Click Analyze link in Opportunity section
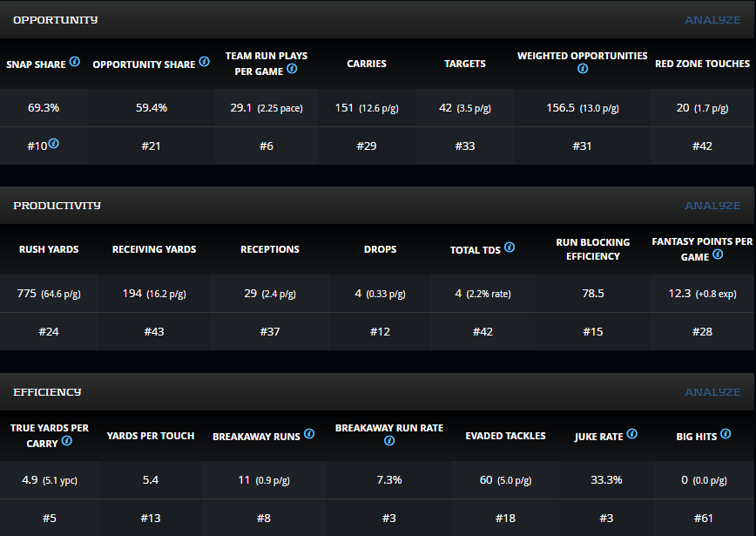756x536 pixels. pos(712,19)
